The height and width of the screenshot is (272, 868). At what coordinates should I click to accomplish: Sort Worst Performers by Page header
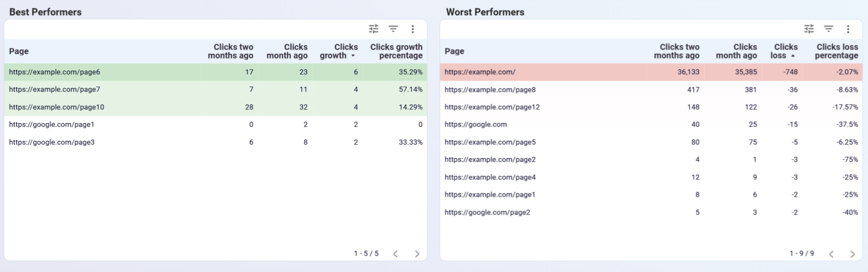(x=454, y=51)
